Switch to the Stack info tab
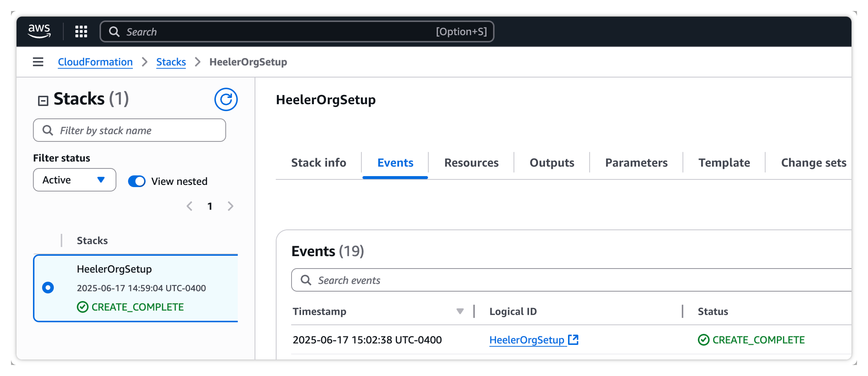Viewport: 868px width, 376px height. (x=319, y=163)
